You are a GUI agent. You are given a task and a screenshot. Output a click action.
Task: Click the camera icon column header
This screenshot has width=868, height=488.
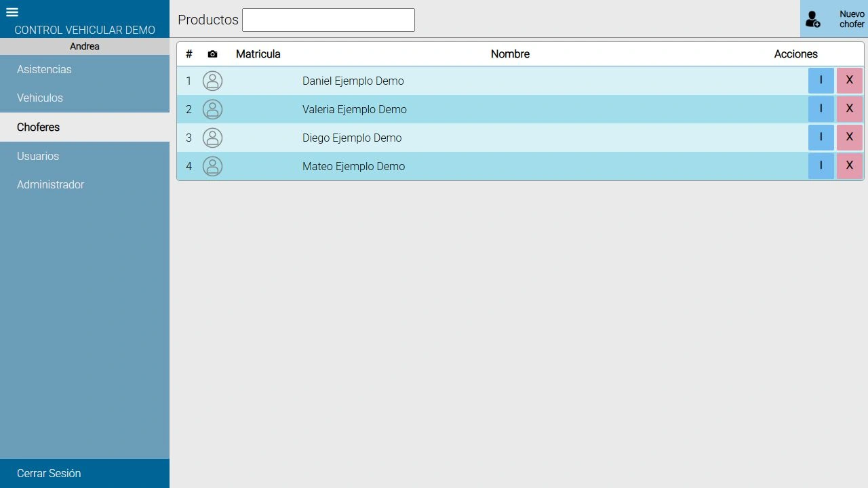click(212, 54)
